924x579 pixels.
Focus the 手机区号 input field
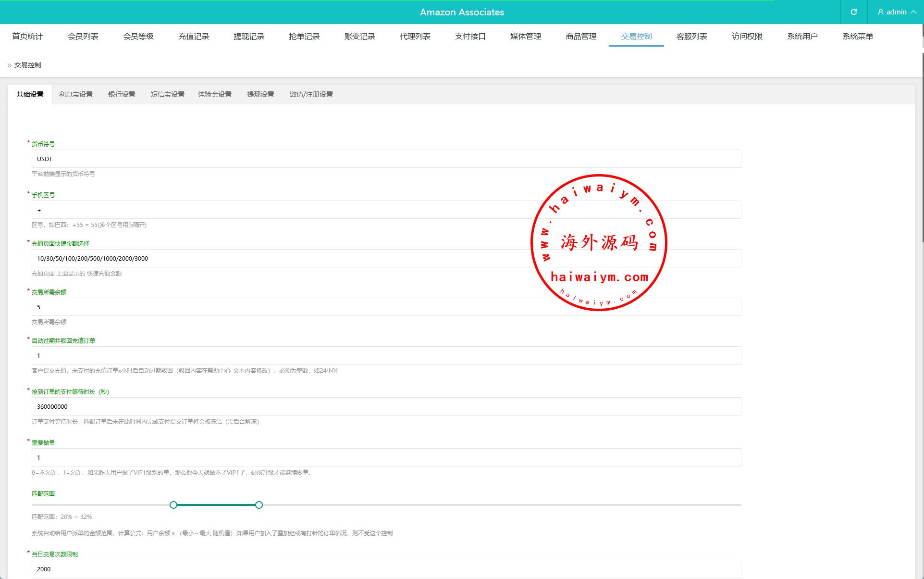click(288, 210)
